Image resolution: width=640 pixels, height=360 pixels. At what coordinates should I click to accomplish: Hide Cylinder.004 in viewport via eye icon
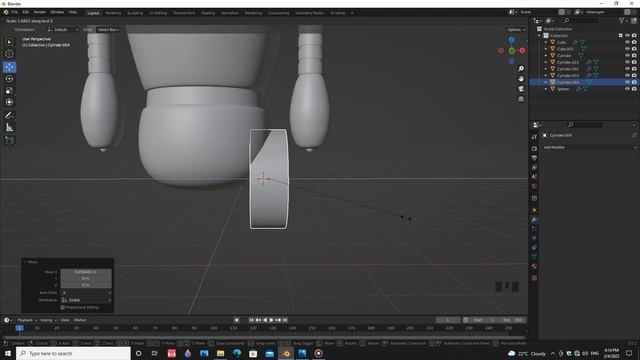pos(627,82)
